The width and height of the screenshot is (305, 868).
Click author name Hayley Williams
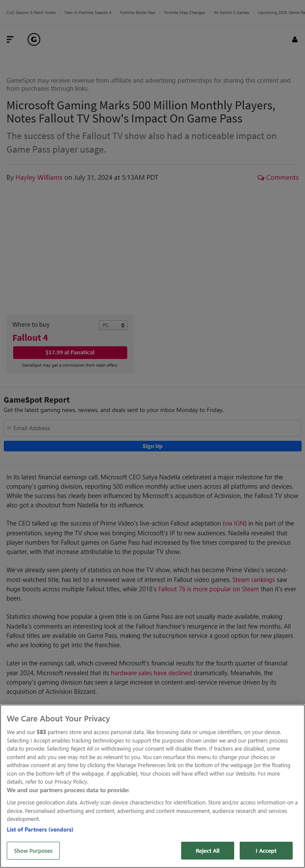point(39,178)
